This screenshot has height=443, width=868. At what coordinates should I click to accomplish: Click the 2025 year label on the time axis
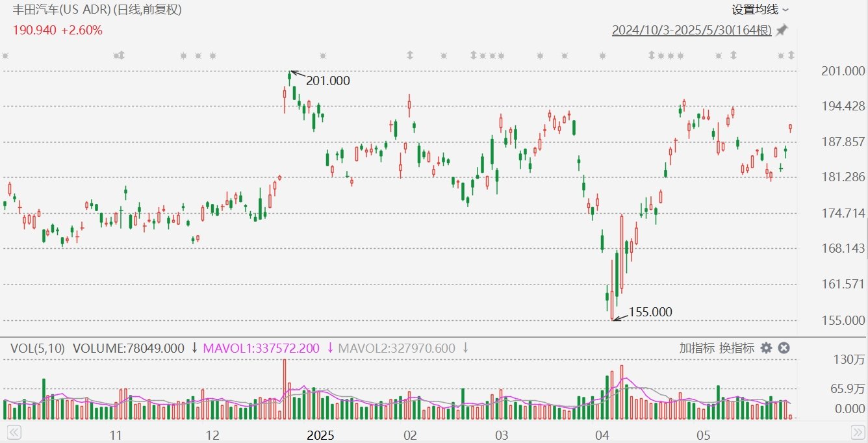pos(320,435)
